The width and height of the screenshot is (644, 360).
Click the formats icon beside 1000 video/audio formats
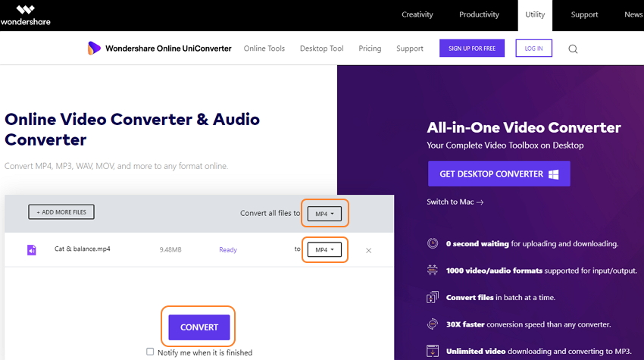433,270
